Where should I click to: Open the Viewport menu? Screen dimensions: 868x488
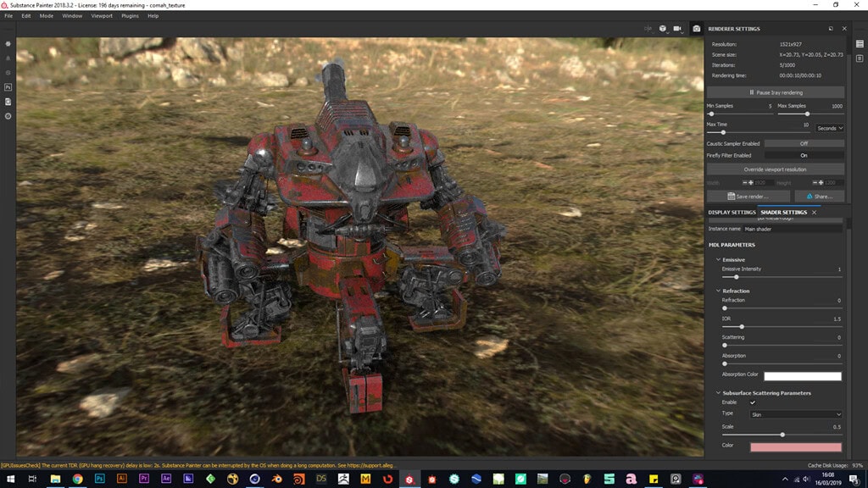pos(101,16)
